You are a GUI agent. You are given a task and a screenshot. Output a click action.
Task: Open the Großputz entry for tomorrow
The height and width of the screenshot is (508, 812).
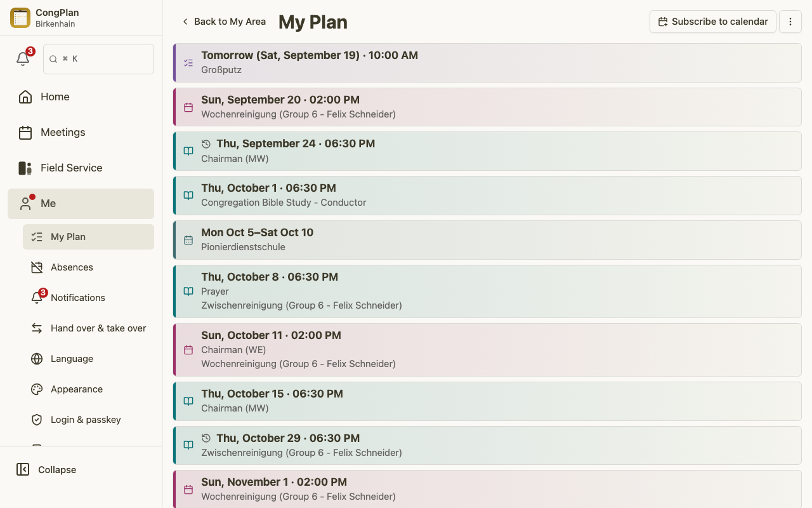[x=487, y=63]
